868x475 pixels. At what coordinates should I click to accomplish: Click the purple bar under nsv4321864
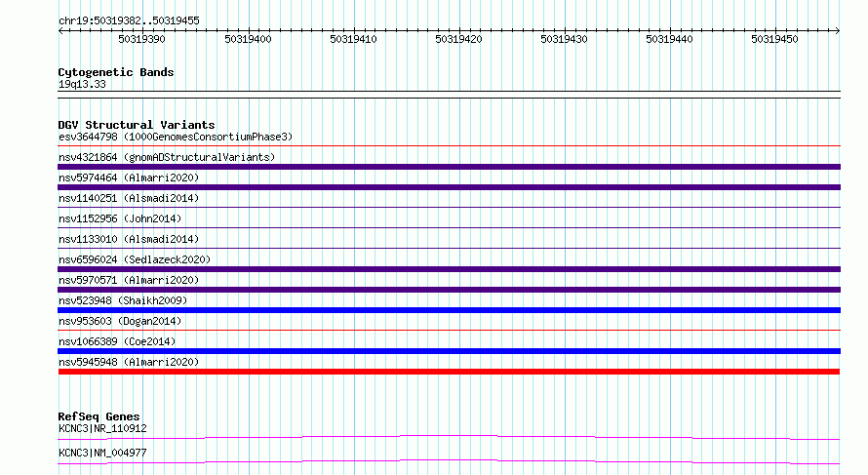[449, 167]
